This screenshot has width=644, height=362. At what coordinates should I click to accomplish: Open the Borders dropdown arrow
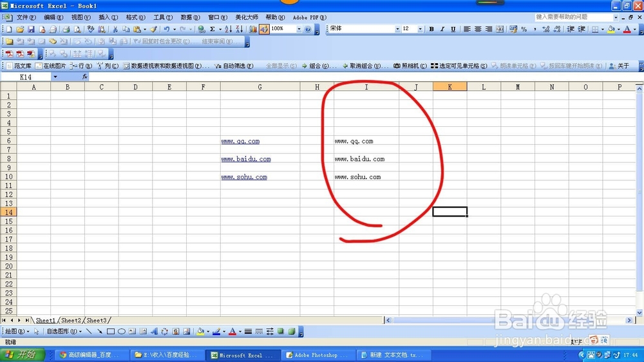603,29
